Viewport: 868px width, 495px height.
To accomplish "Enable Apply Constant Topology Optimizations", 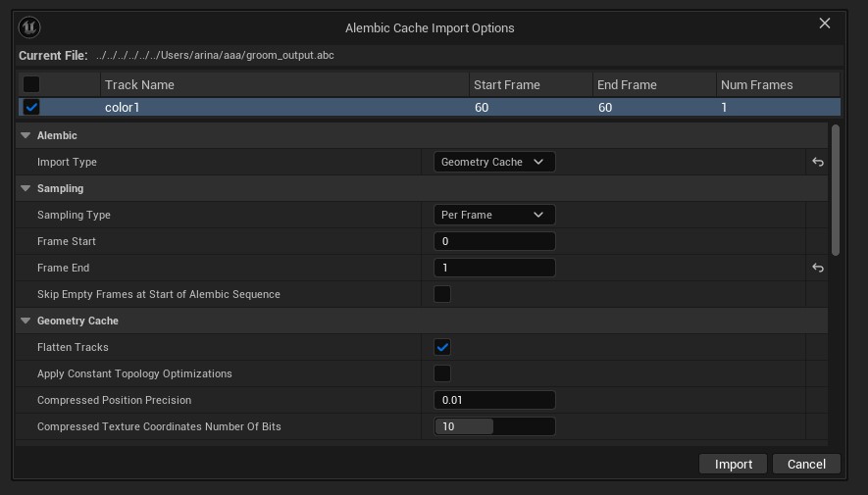I will pos(442,373).
